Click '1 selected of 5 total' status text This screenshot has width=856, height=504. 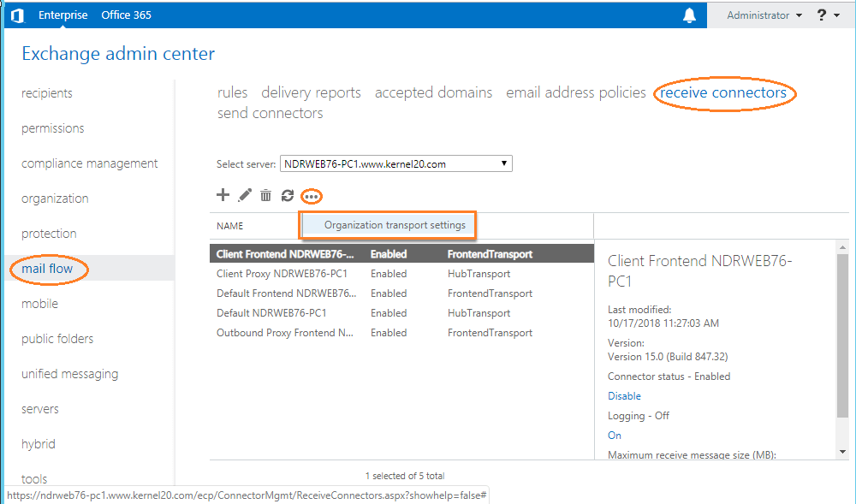(405, 476)
